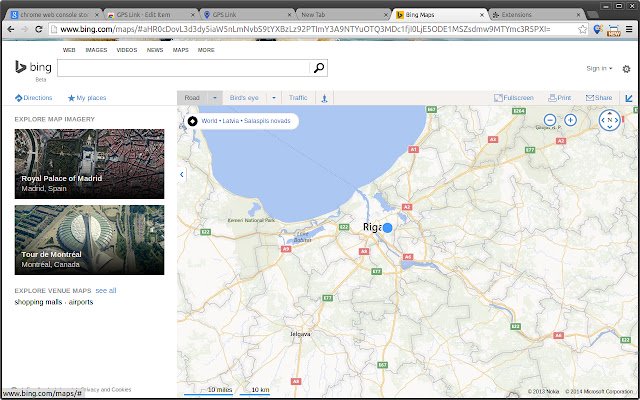Switch to the GPS Link tab
This screenshot has width=640, height=400.
pyautogui.click(x=247, y=15)
